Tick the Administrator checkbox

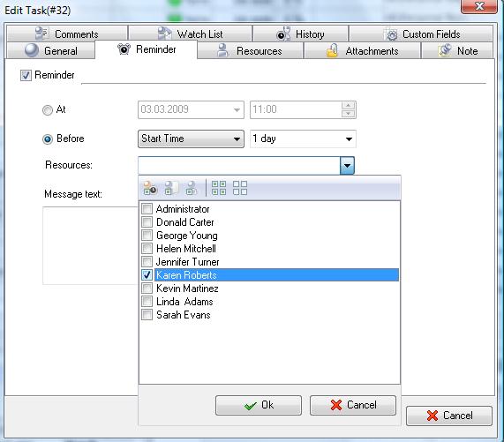[147, 209]
